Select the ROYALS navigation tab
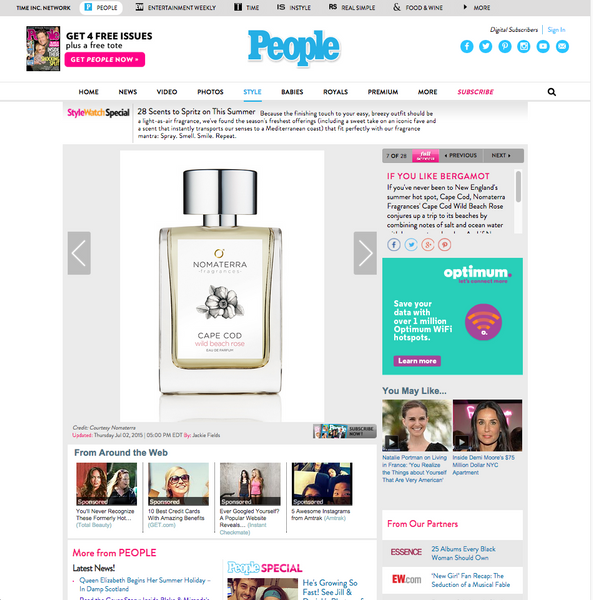The width and height of the screenshot is (593, 600). point(336,92)
